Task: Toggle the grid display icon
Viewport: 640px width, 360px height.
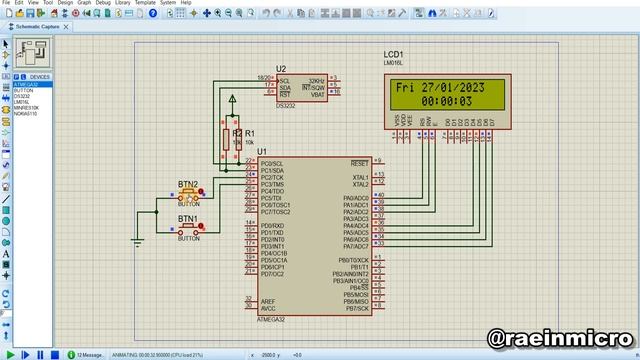Action: [180, 13]
